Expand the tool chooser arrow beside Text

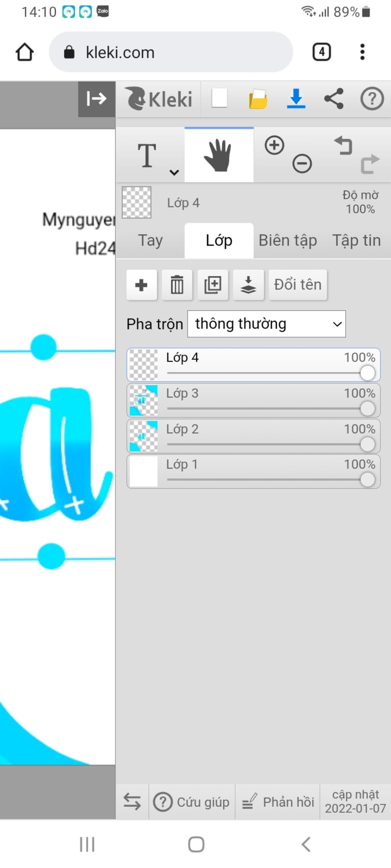click(174, 172)
